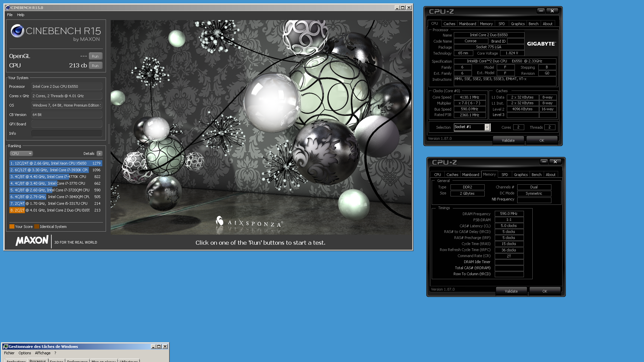Close the top CPU-Z window
The image size is (644, 362).
coord(552,11)
